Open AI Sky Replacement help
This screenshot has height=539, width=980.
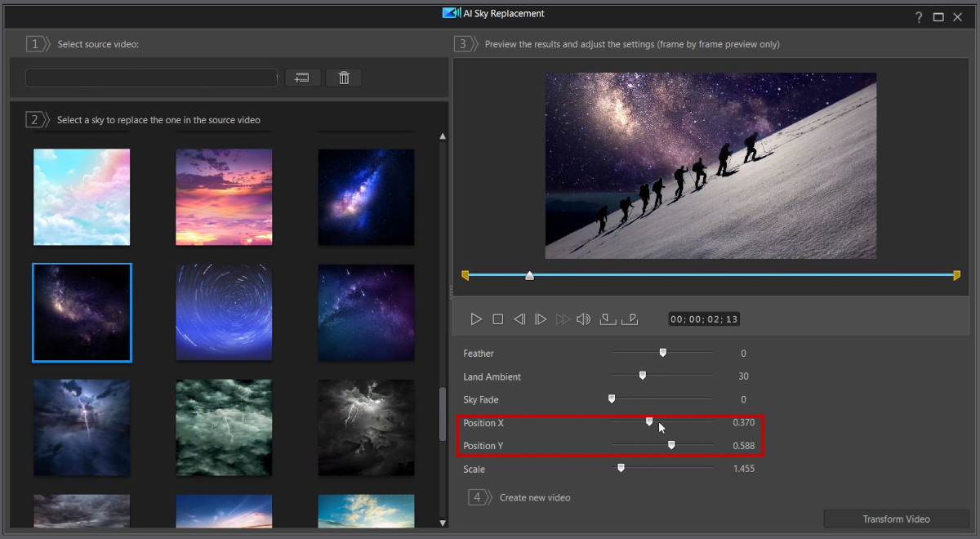[918, 16]
